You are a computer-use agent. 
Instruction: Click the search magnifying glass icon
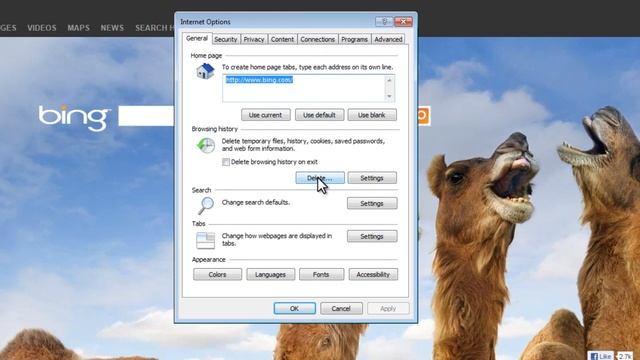[x=206, y=206]
